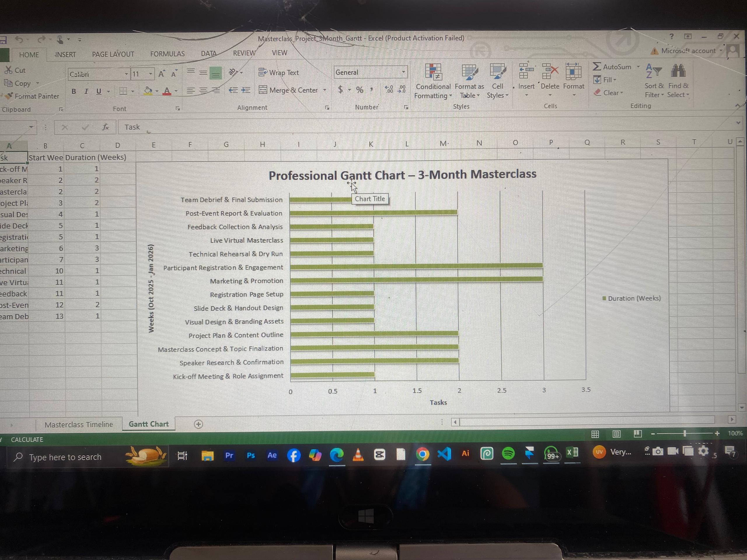This screenshot has height=560, width=747.
Task: Click the Find & Select binoculars icon
Action: coord(678,71)
